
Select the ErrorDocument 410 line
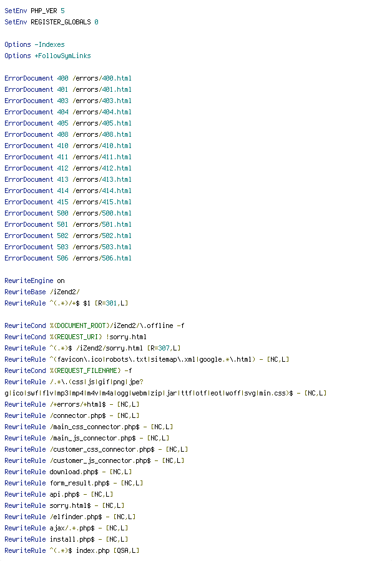click(68, 146)
